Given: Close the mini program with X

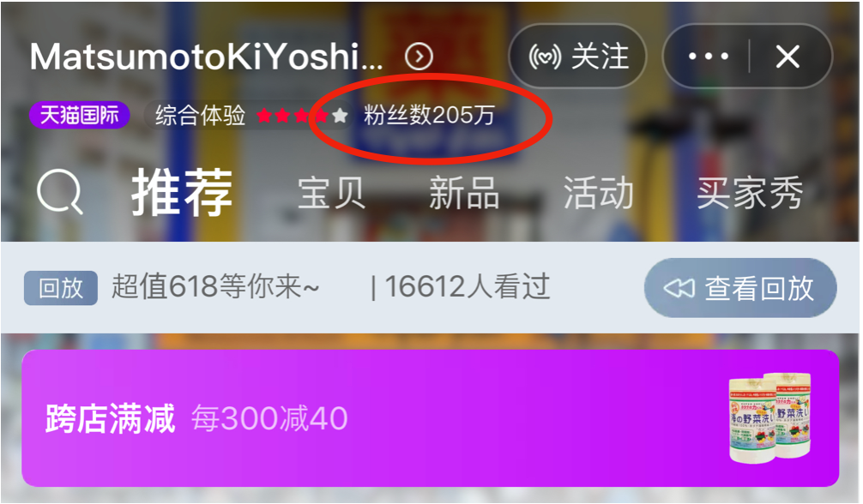Looking at the screenshot, I should click(788, 56).
